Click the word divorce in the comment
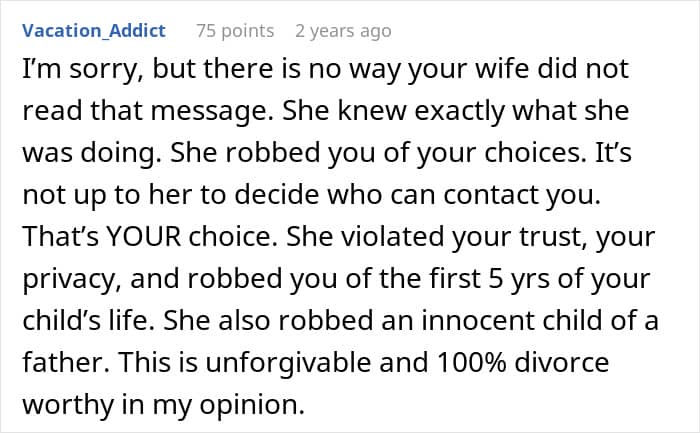 point(562,362)
